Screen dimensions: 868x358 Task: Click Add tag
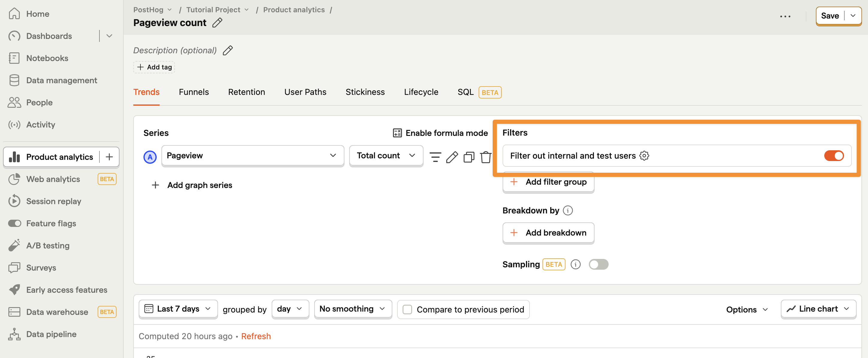(x=154, y=67)
